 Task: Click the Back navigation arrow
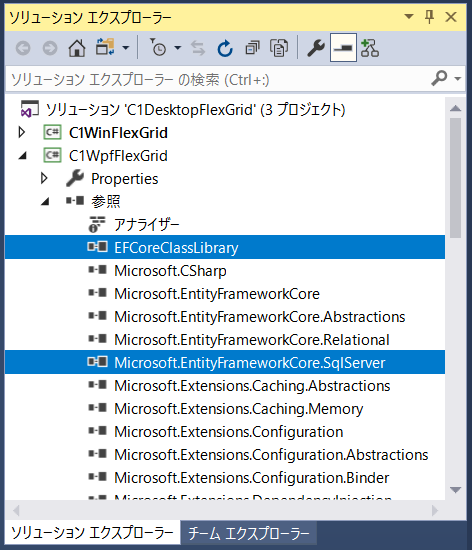(x=23, y=48)
